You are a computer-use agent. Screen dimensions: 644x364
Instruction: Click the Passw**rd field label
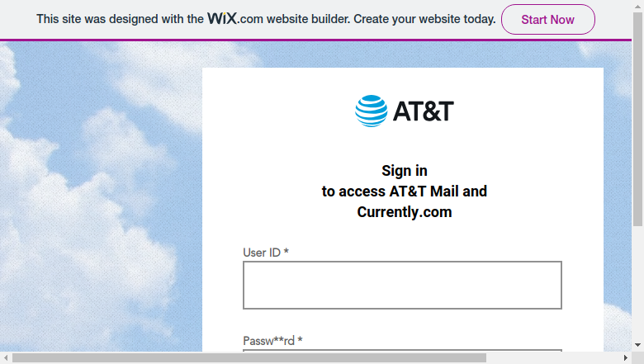click(272, 341)
